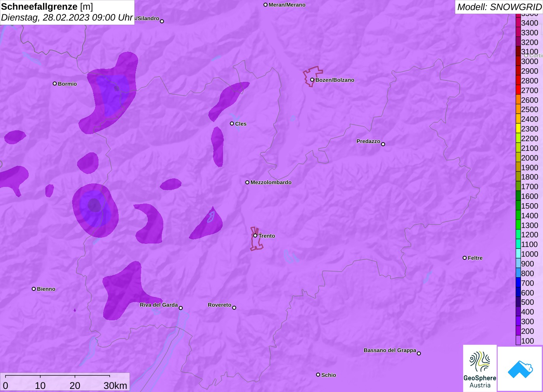Click the 2000 legend value
Screen dimensions: 543x392
pyautogui.click(x=529, y=157)
